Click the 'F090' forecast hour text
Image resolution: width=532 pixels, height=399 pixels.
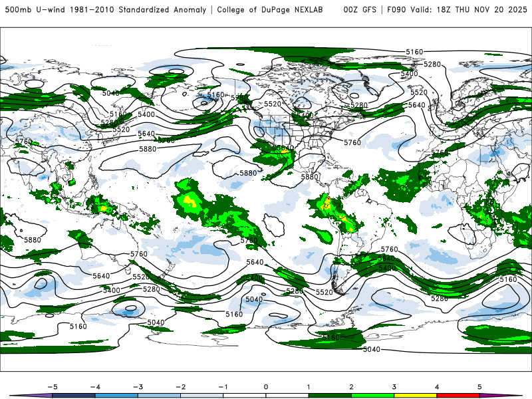point(396,9)
